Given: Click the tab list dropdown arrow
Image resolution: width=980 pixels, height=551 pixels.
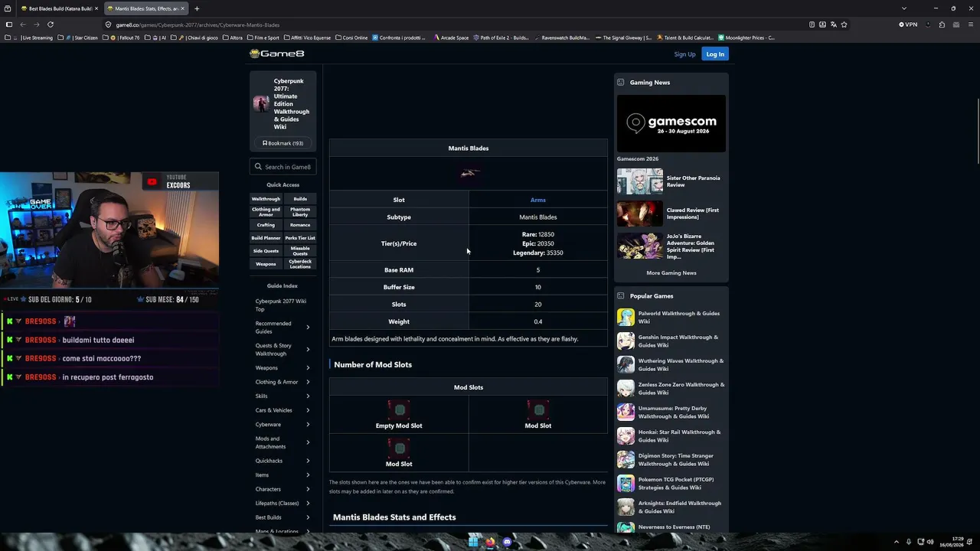Looking at the screenshot, I should [x=903, y=8].
